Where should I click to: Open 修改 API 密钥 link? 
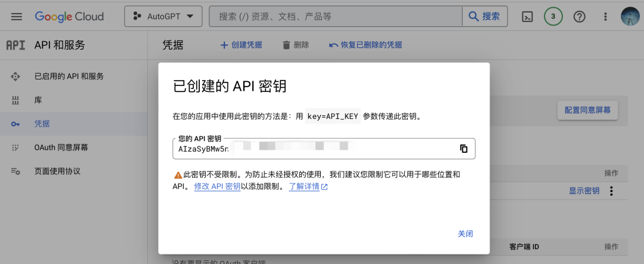pos(217,186)
